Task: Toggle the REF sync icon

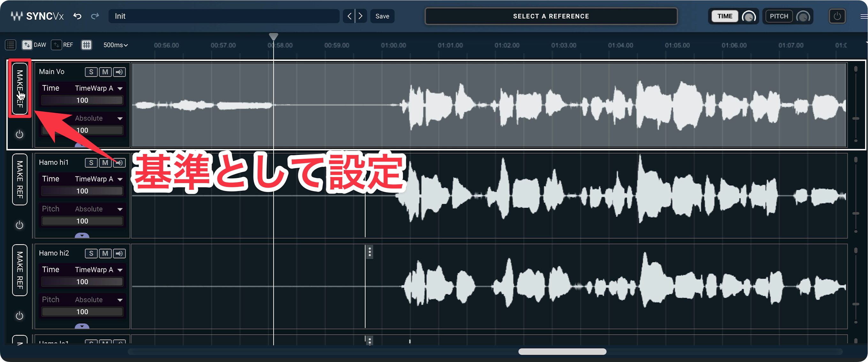Action: click(x=56, y=45)
